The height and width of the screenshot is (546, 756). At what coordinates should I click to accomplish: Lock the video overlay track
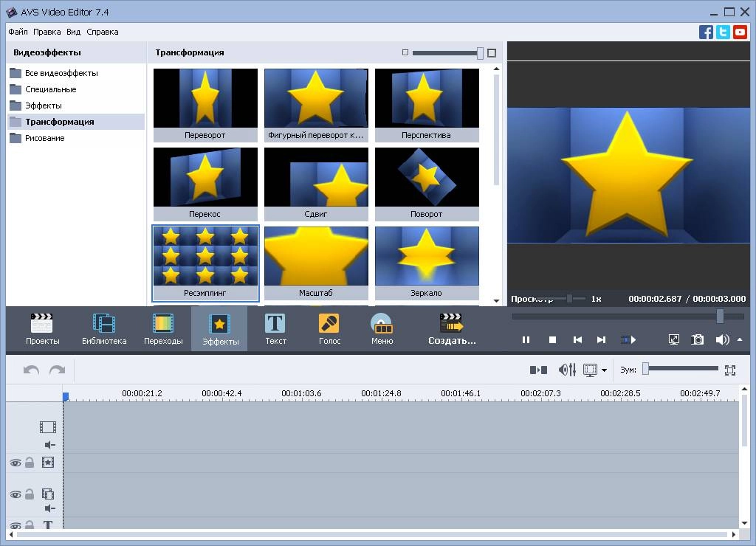coord(30,494)
